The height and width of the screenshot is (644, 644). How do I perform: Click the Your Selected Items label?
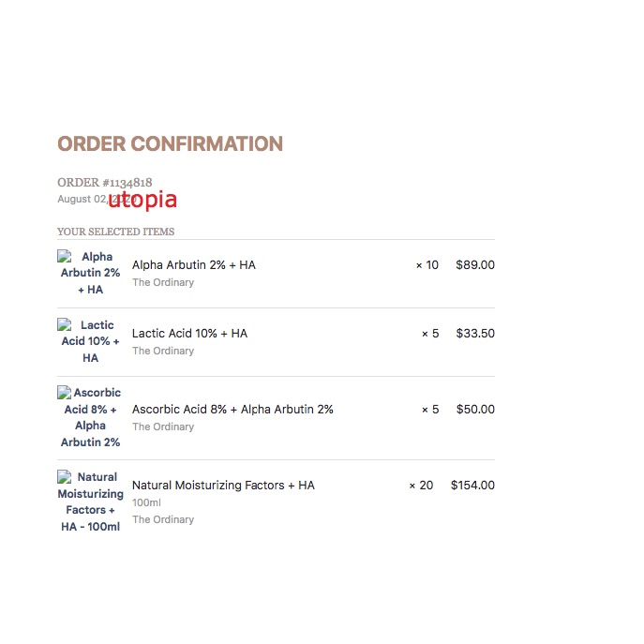[115, 232]
